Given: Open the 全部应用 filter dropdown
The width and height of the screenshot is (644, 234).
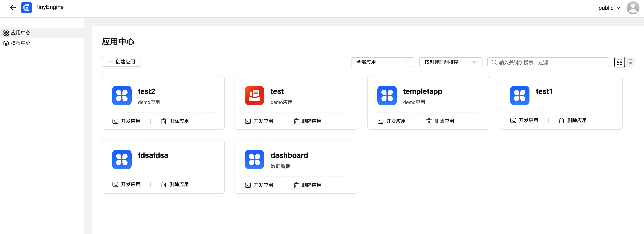Looking at the screenshot, I should 382,62.
